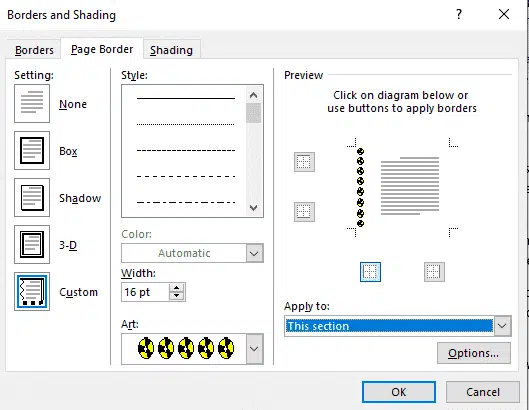The height and width of the screenshot is (410, 529).
Task: Toggle the left border button in Preview
Action: tap(370, 272)
